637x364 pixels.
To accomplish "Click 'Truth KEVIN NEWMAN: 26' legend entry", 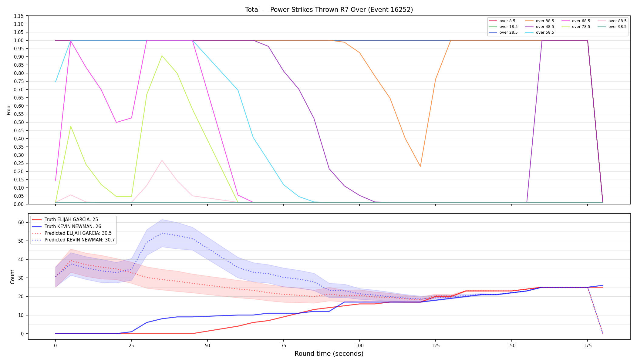I will (x=66, y=227).
